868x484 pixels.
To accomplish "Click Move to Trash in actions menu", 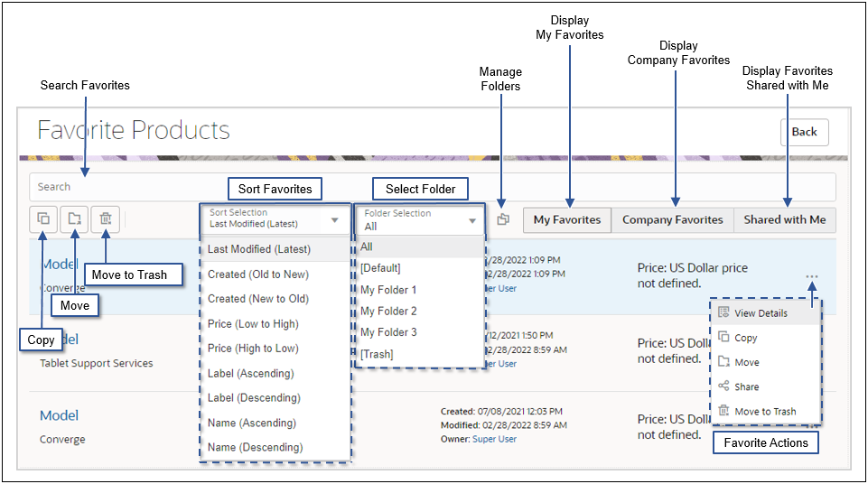I will [x=765, y=411].
